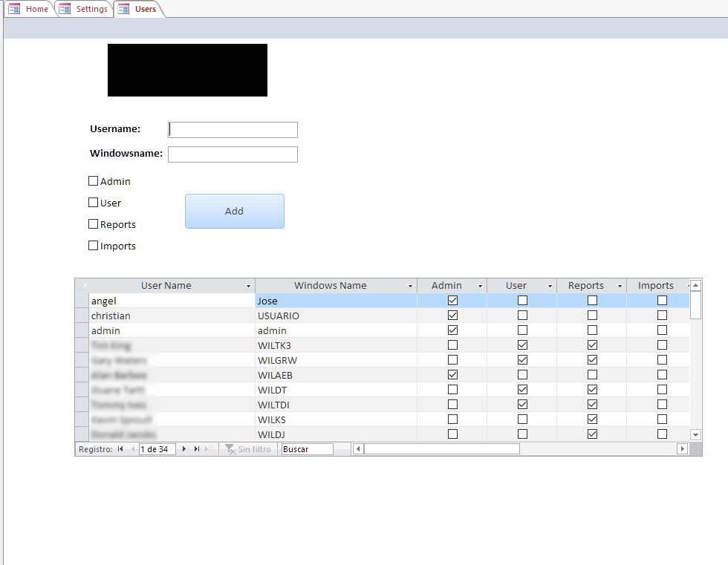The width and height of the screenshot is (728, 565).
Task: Click the select-all corner of datasheet
Action: coord(82,286)
